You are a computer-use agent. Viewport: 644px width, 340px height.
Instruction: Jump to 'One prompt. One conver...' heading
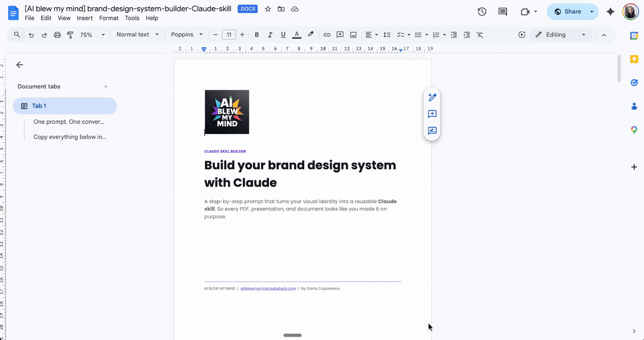(69, 122)
